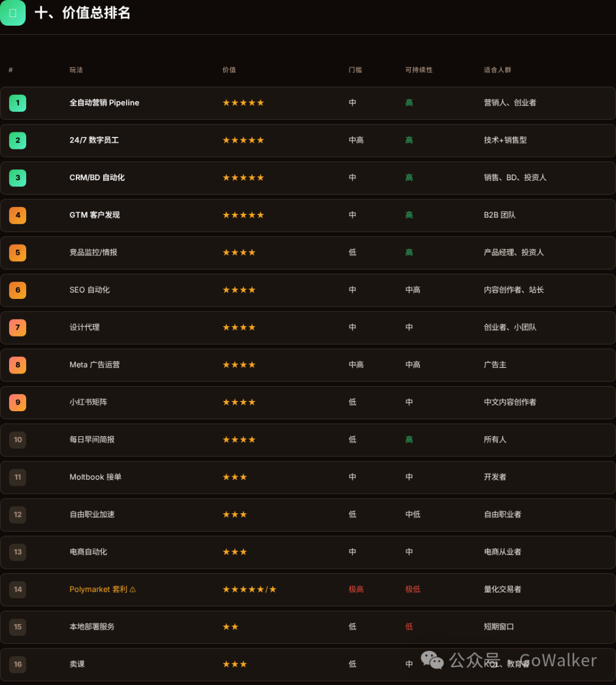This screenshot has width=616, height=685.
Task: Click the 卖课 entry
Action: pos(77,664)
